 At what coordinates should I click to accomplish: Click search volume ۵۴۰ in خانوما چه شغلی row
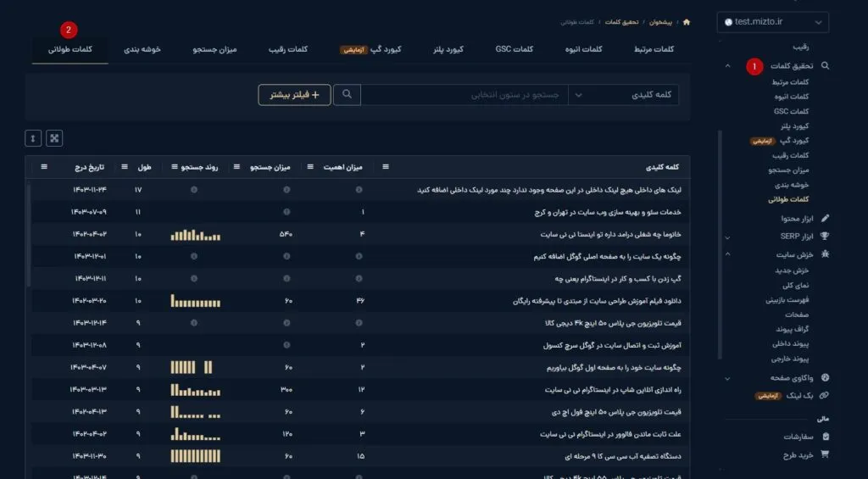286,234
